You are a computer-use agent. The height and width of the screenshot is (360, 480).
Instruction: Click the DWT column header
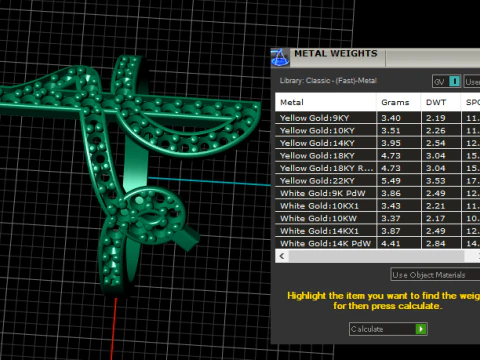tap(441, 102)
